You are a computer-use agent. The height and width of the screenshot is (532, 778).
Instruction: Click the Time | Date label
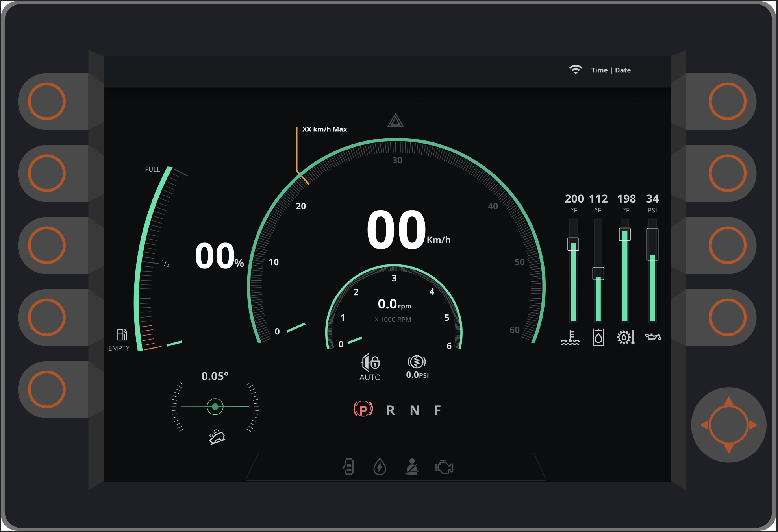tap(611, 70)
